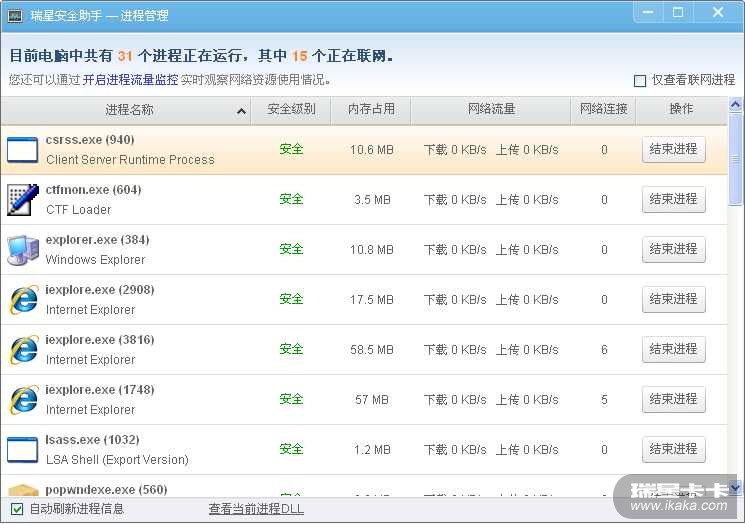Viewport: 745px width, 525px height.
Task: Open the 查看当前进程DLL link
Action: pyautogui.click(x=256, y=509)
